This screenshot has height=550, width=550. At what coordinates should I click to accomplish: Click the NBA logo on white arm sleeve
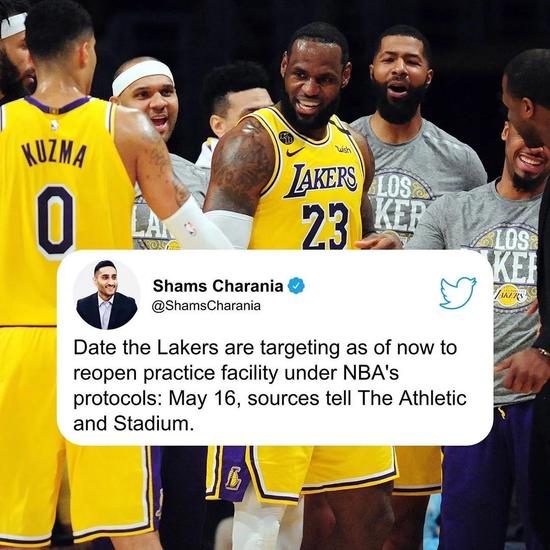(190, 228)
